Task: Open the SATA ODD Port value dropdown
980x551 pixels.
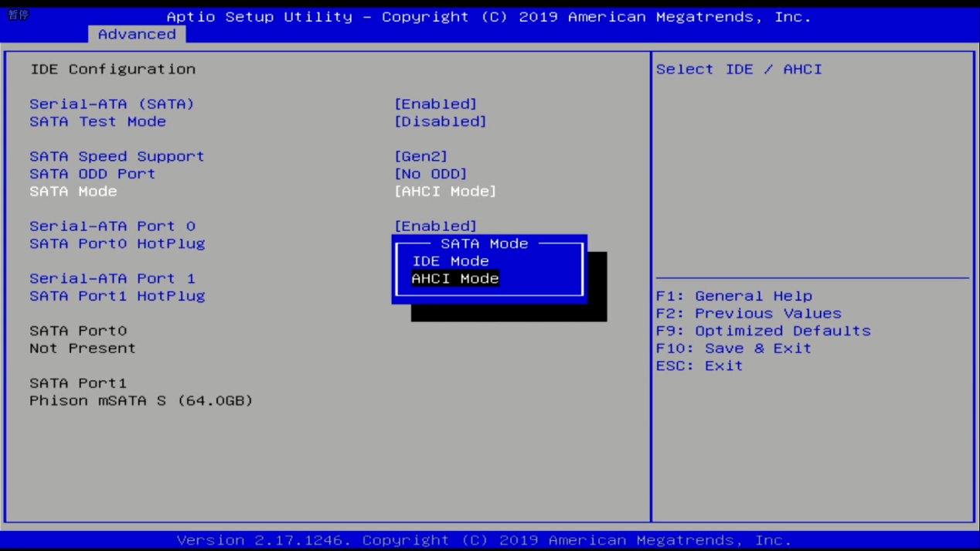Action: [x=430, y=175]
